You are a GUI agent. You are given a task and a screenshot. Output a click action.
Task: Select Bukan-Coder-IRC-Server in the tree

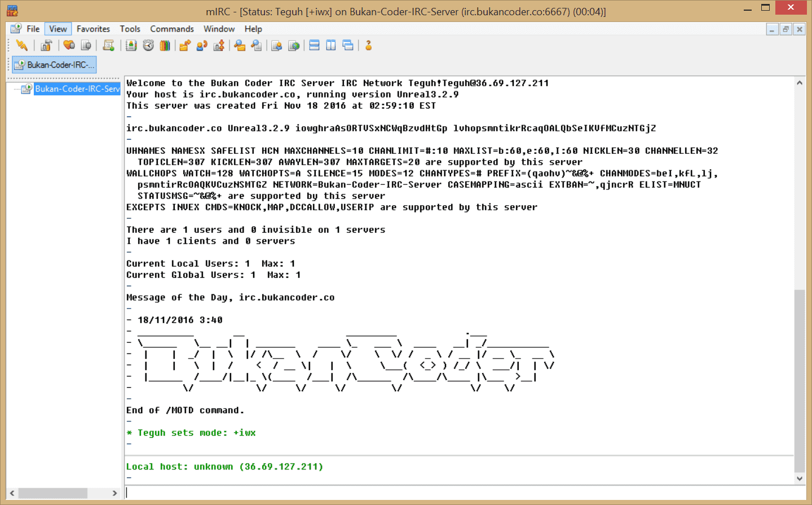(77, 88)
